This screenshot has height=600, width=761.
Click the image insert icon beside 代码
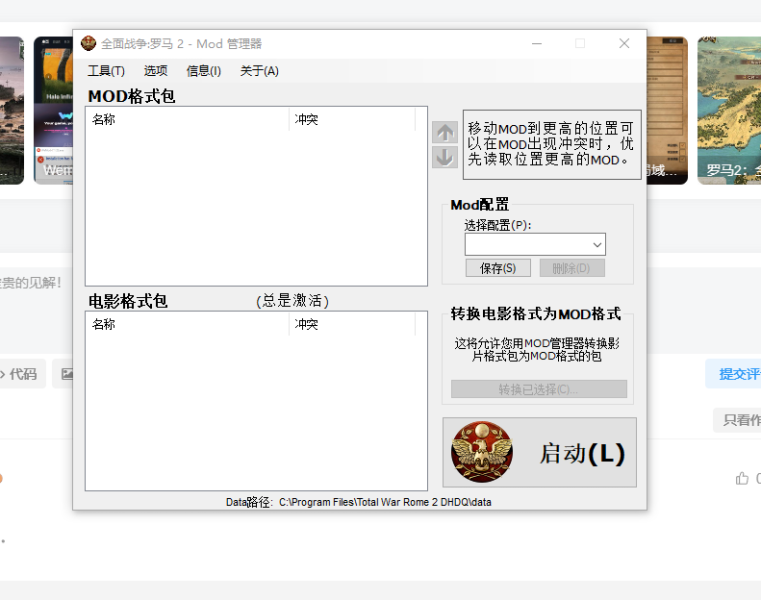coord(65,374)
